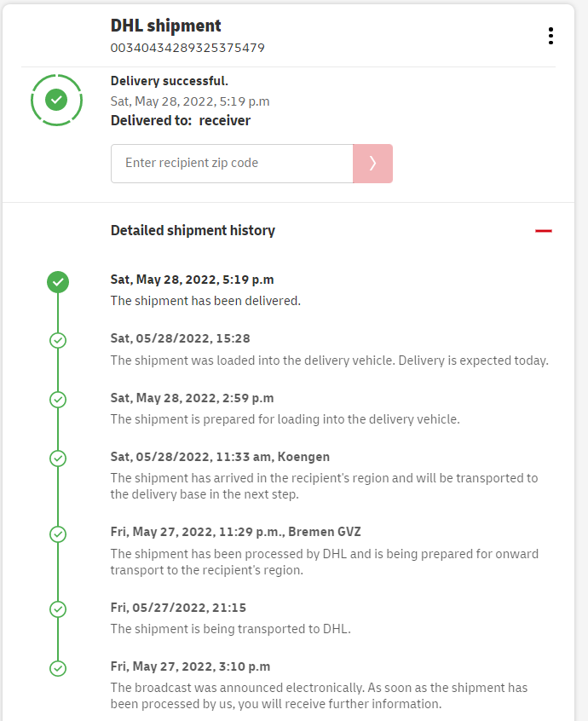Viewport: 588px width, 721px height.
Task: Click the checkmark for 21:15 transport event
Action: point(58,609)
